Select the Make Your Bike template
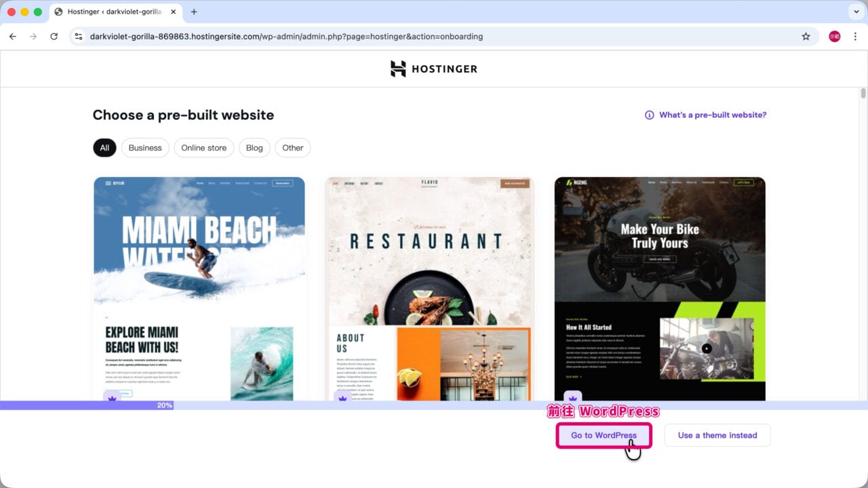868x488 pixels. pos(660,289)
